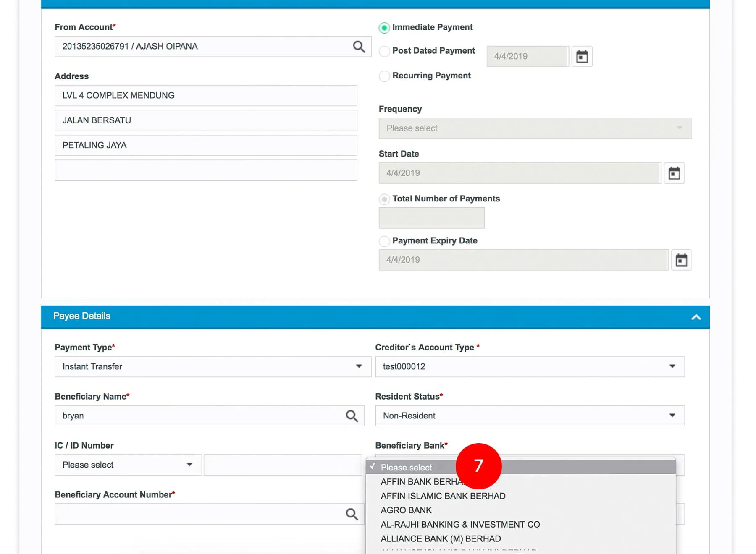Select ALLIANCE BANK (M) BERHAD option

pyautogui.click(x=440, y=539)
